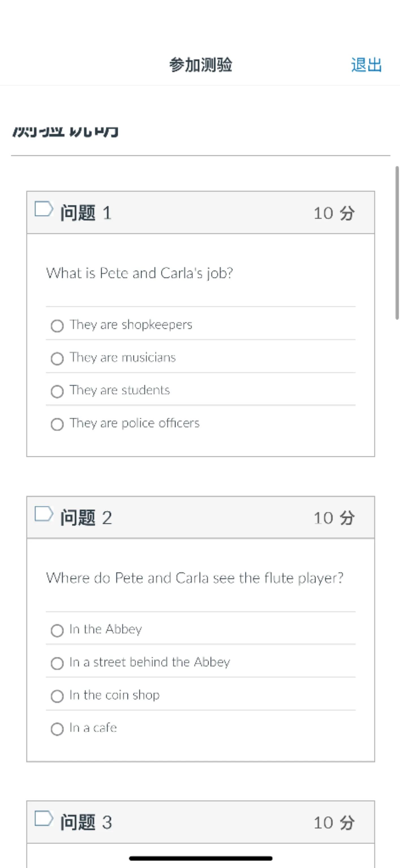400x868 pixels.
Task: Click the vertical scrollbar on the right
Action: pyautogui.click(x=397, y=243)
